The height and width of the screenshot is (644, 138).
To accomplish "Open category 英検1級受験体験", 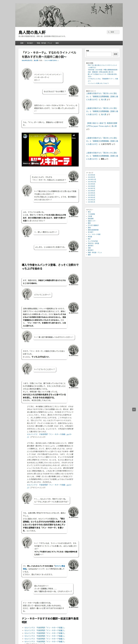I will pos(93,230).
